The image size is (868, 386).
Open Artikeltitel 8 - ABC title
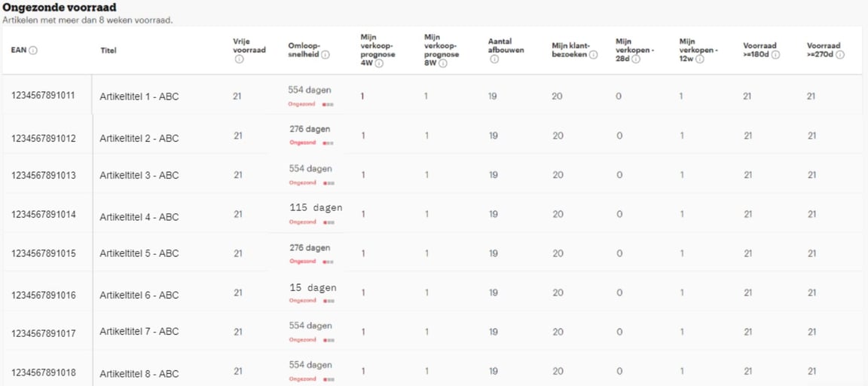[139, 374]
